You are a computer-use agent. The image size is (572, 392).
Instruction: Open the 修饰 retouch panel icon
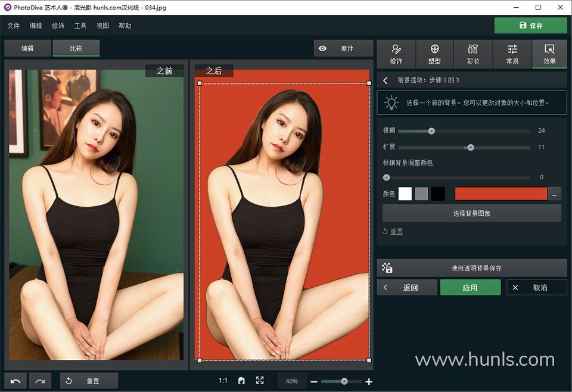click(396, 54)
